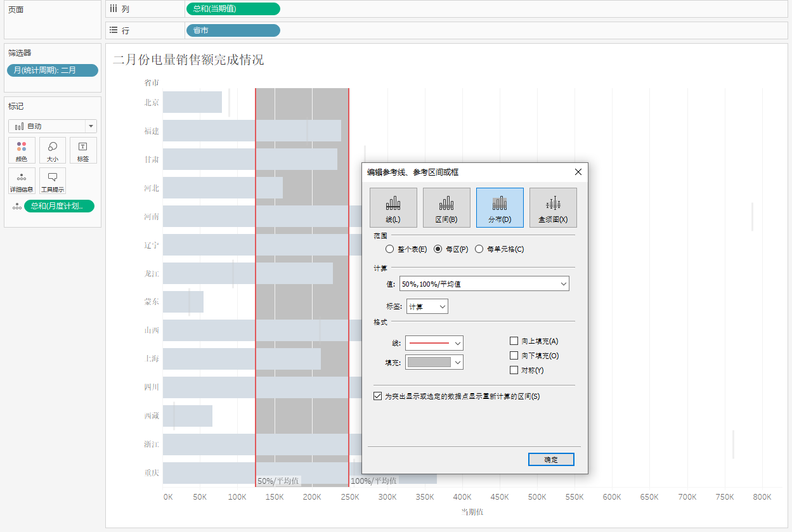Open the mark type 自动 dropdown
Image resolution: width=792 pixels, height=532 pixels.
pos(53,126)
